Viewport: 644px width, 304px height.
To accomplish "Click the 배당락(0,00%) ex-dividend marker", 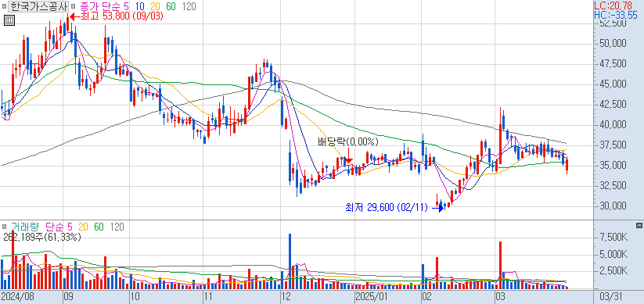I will [x=347, y=142].
